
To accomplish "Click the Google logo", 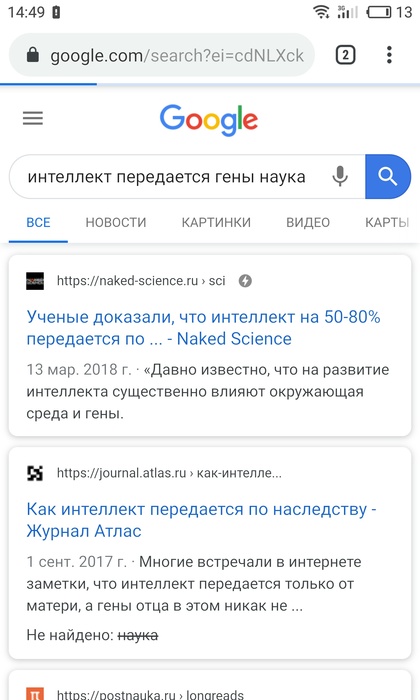I will [209, 120].
